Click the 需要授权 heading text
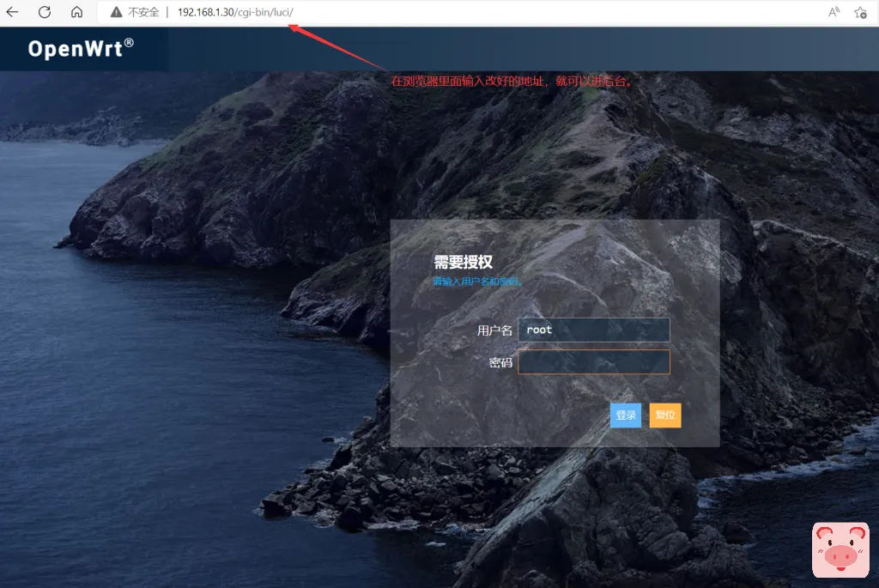 point(463,262)
